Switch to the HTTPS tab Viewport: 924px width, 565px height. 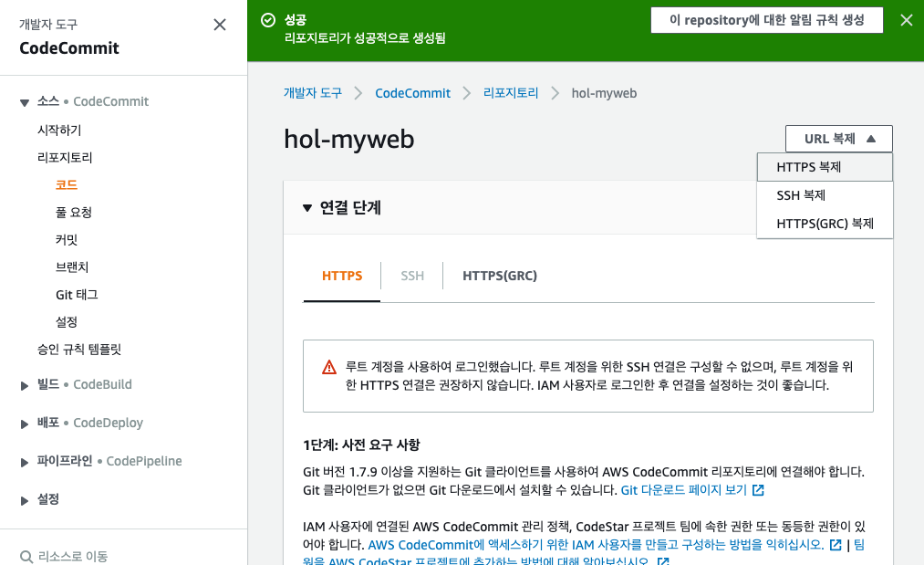[342, 276]
